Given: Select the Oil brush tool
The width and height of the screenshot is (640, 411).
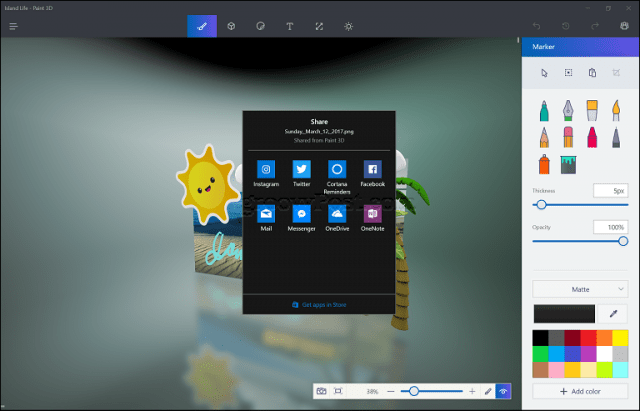Looking at the screenshot, I should click(592, 111).
